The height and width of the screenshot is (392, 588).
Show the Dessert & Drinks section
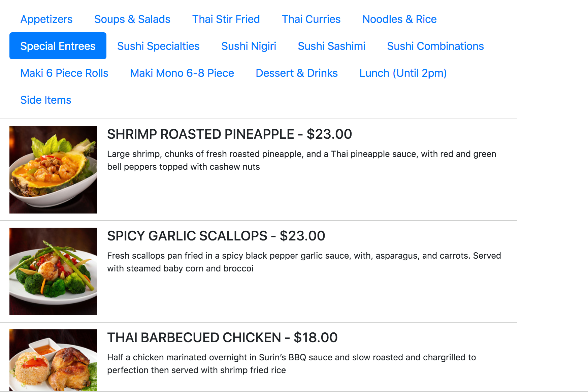pos(296,73)
